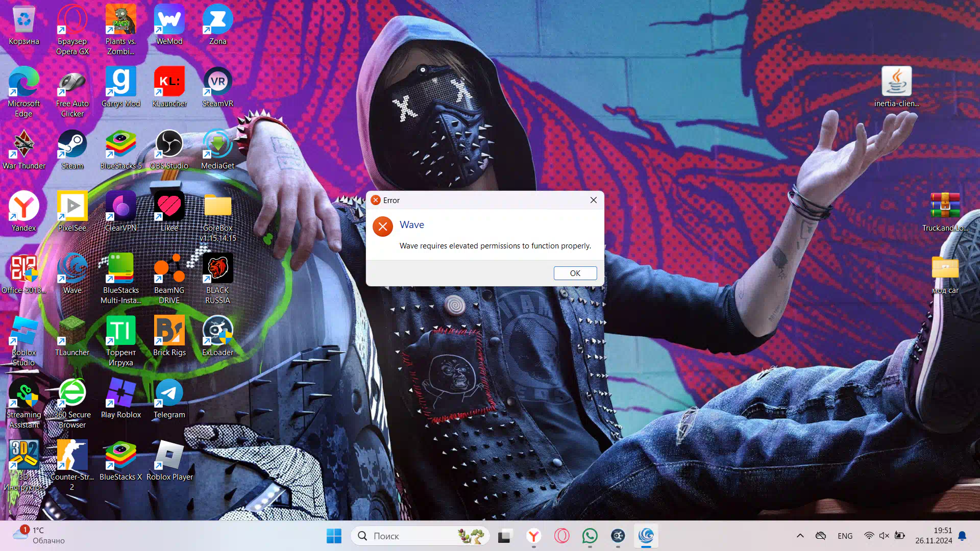
Task: Select the мод car folder
Action: pyautogui.click(x=945, y=273)
